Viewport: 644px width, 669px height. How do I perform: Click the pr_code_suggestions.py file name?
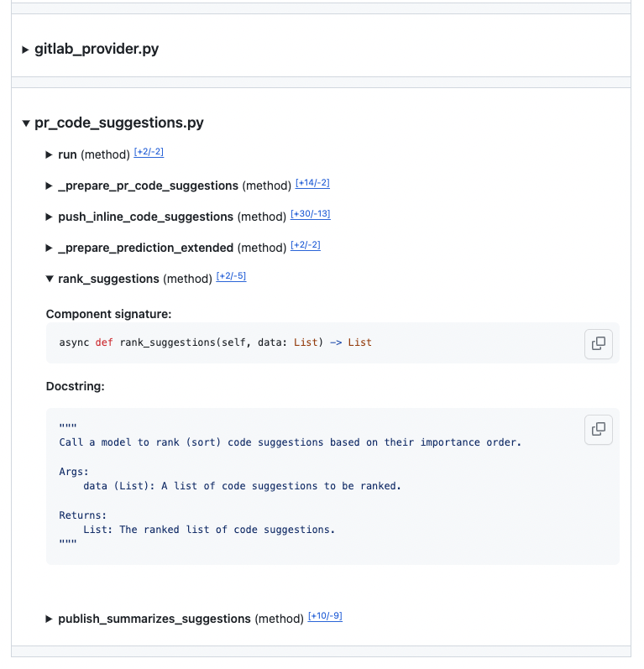tap(119, 123)
